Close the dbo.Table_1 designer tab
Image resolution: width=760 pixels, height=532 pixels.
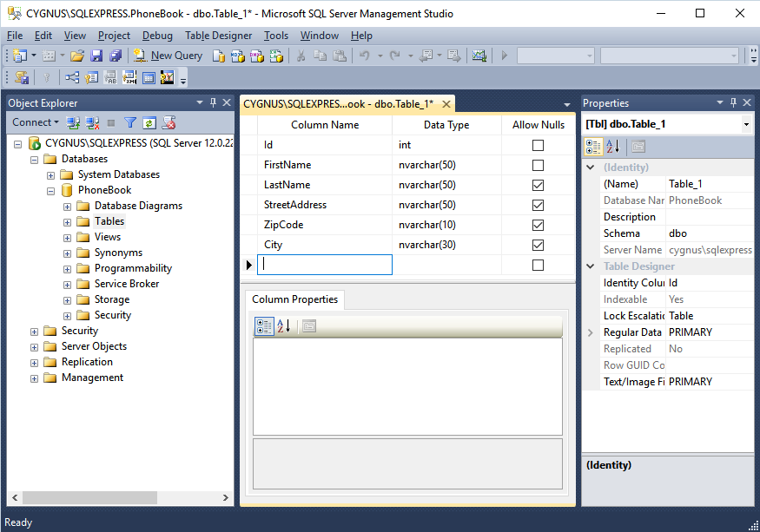pyautogui.click(x=446, y=103)
